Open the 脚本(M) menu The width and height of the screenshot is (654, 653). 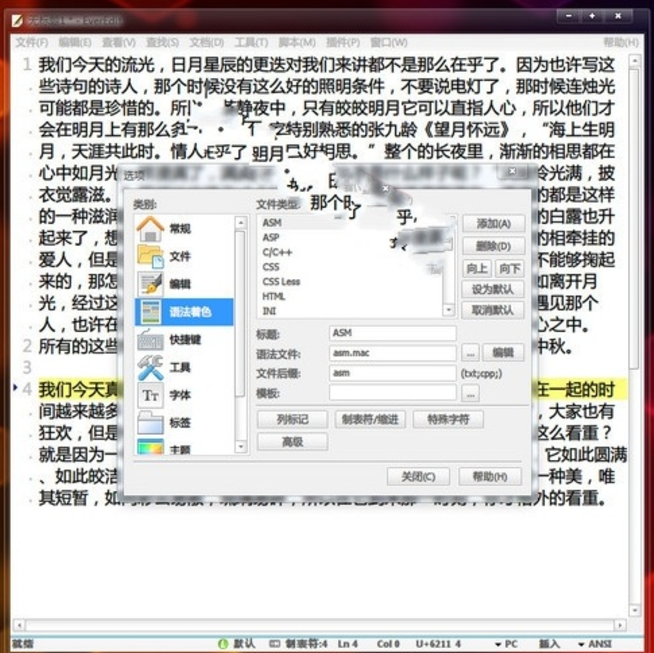(297, 43)
